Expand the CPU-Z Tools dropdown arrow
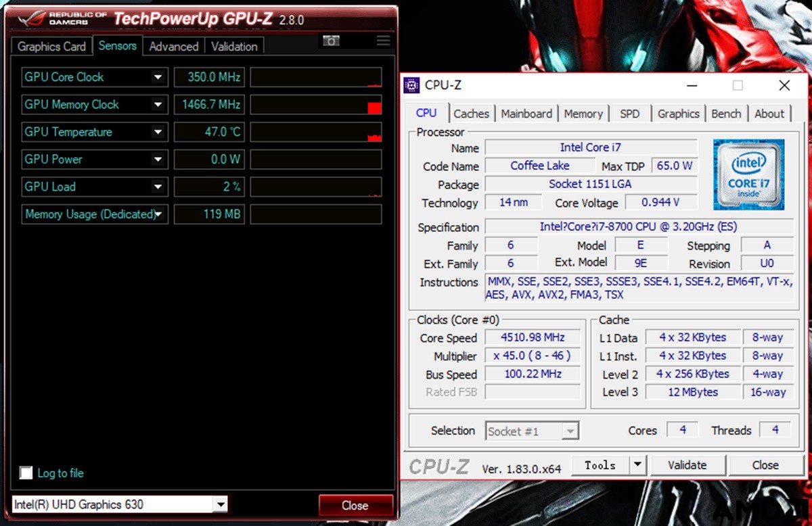 pyautogui.click(x=637, y=465)
